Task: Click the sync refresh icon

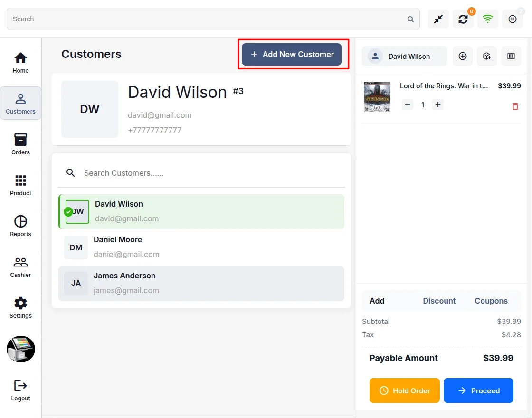Action: coord(463,19)
